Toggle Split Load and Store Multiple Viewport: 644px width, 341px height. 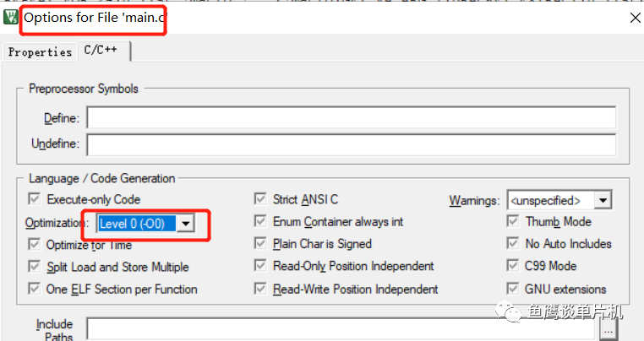point(34,267)
